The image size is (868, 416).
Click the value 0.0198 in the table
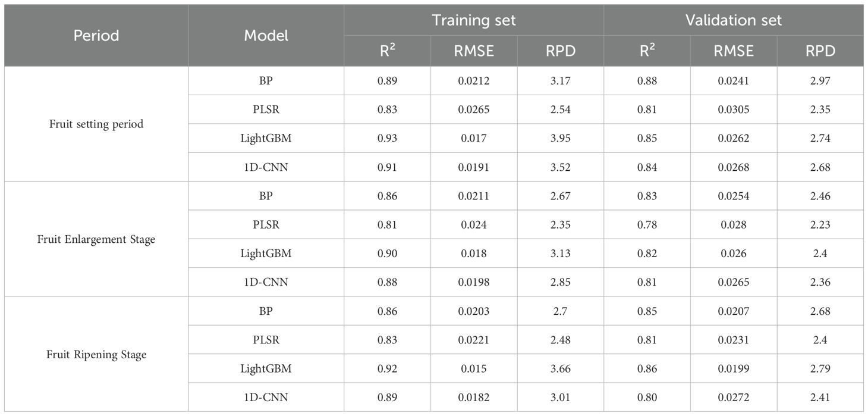(x=474, y=282)
